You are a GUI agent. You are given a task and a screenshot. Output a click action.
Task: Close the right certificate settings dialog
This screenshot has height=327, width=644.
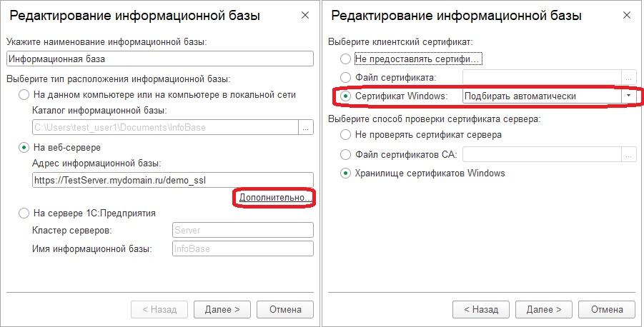[x=627, y=15]
